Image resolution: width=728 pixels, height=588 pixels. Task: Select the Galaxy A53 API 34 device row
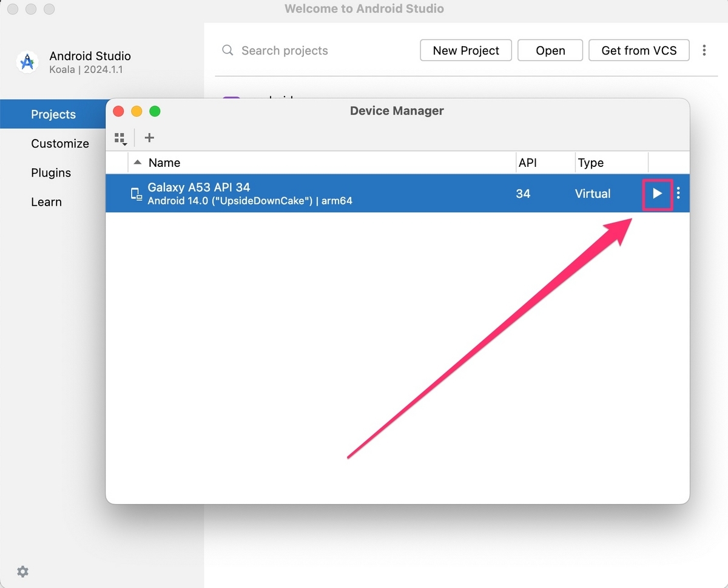pyautogui.click(x=397, y=194)
